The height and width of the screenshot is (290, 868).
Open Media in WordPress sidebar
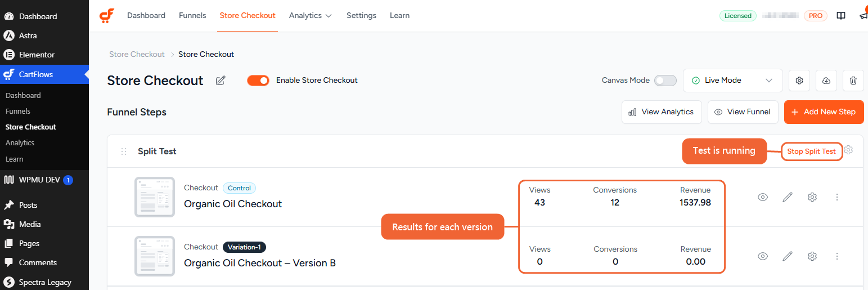point(44,224)
